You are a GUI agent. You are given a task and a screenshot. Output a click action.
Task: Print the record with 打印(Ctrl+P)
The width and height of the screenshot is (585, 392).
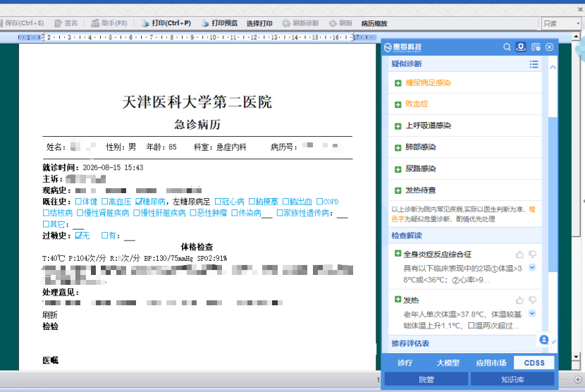166,23
